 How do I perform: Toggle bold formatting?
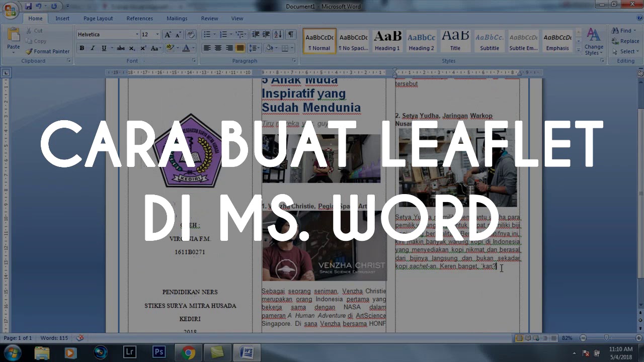82,48
